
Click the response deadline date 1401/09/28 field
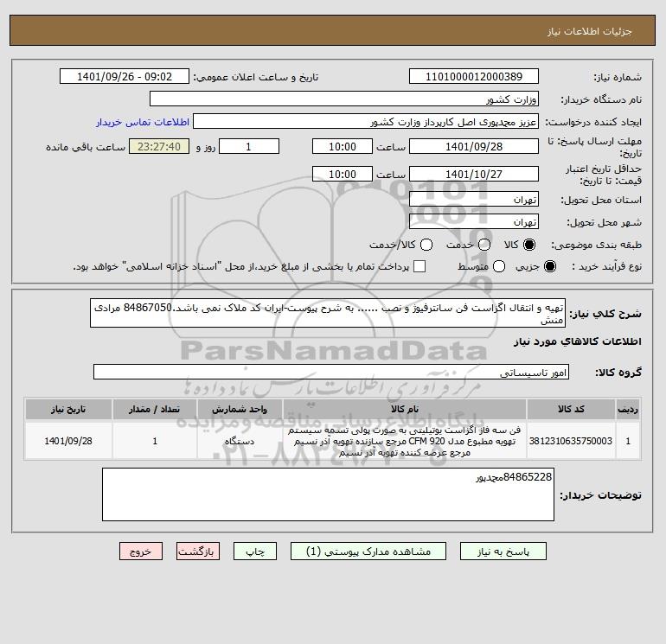(474, 147)
